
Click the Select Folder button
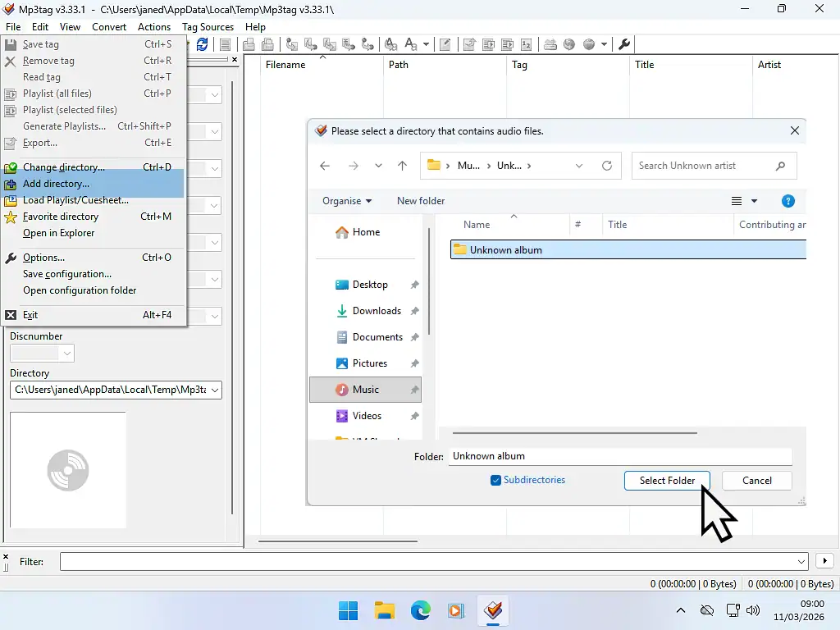667,481
